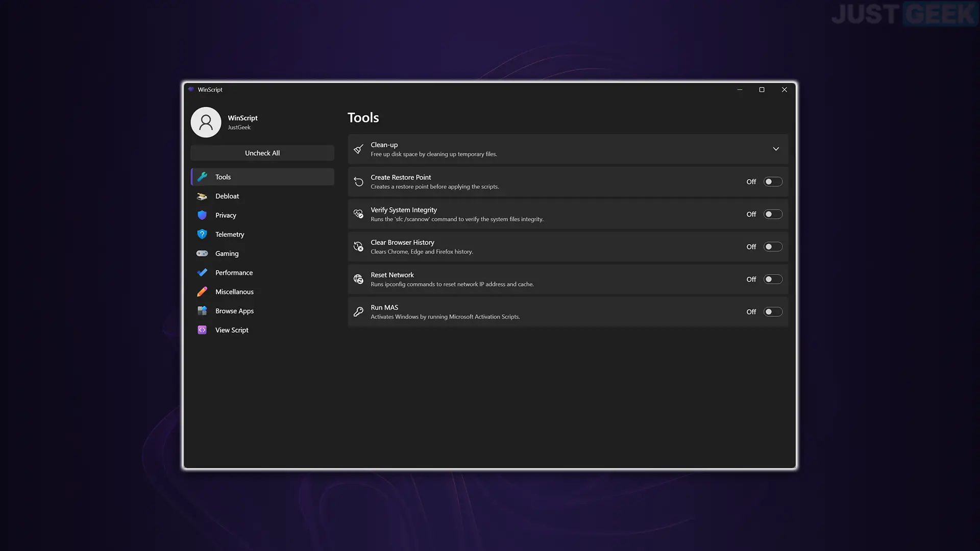Click the Clear Browser History icon
The height and width of the screenshot is (551, 980).
[x=359, y=247]
